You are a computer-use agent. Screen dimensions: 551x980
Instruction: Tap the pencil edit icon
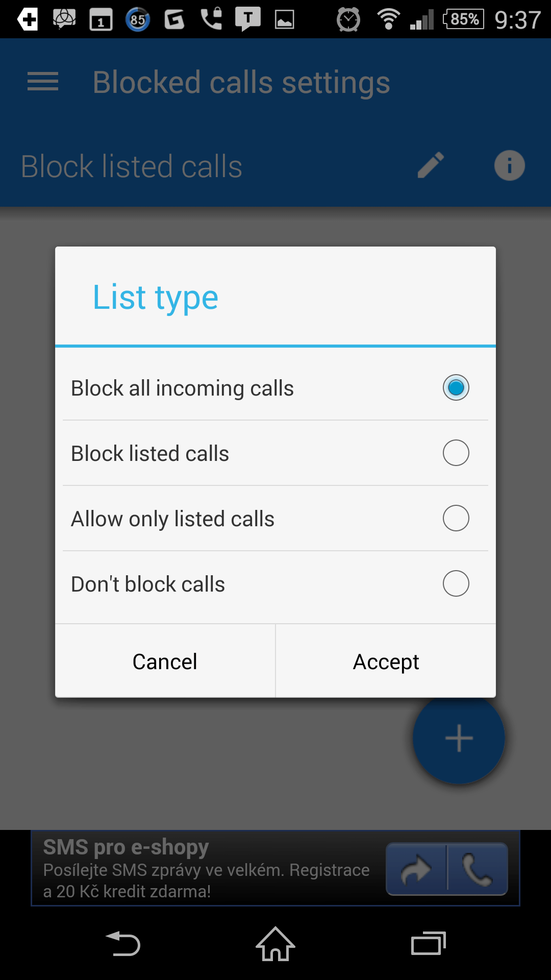431,165
